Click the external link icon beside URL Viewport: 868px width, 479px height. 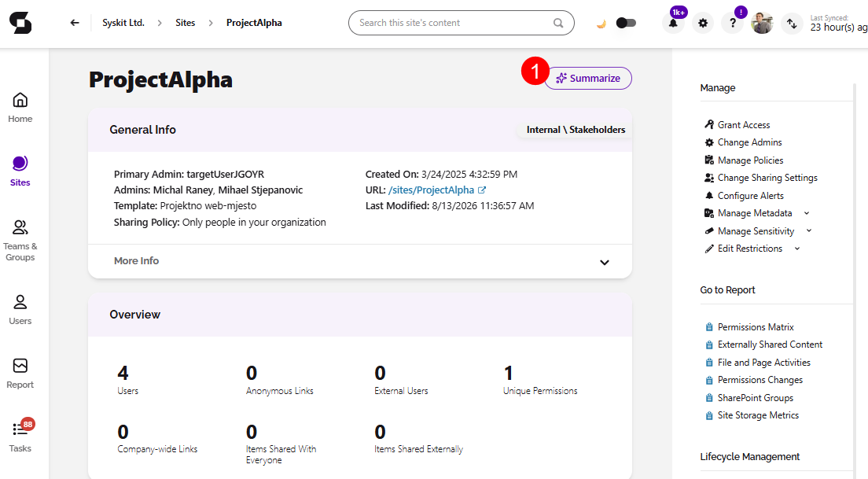click(482, 190)
